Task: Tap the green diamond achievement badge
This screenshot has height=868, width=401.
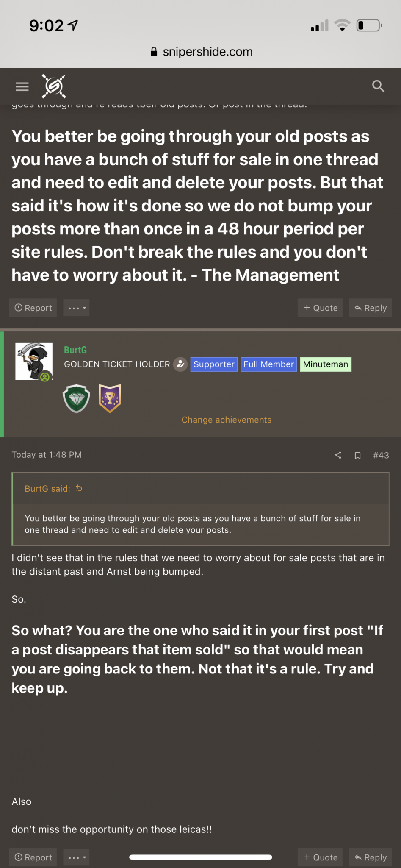Action: pyautogui.click(x=76, y=398)
